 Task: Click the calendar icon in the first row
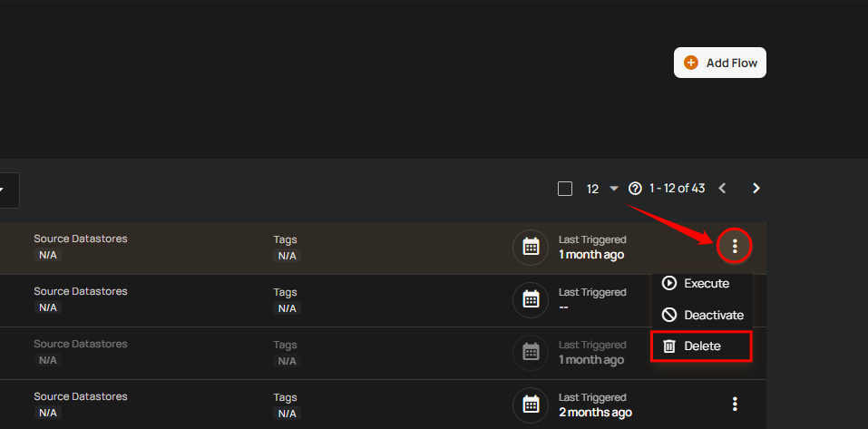(x=532, y=247)
